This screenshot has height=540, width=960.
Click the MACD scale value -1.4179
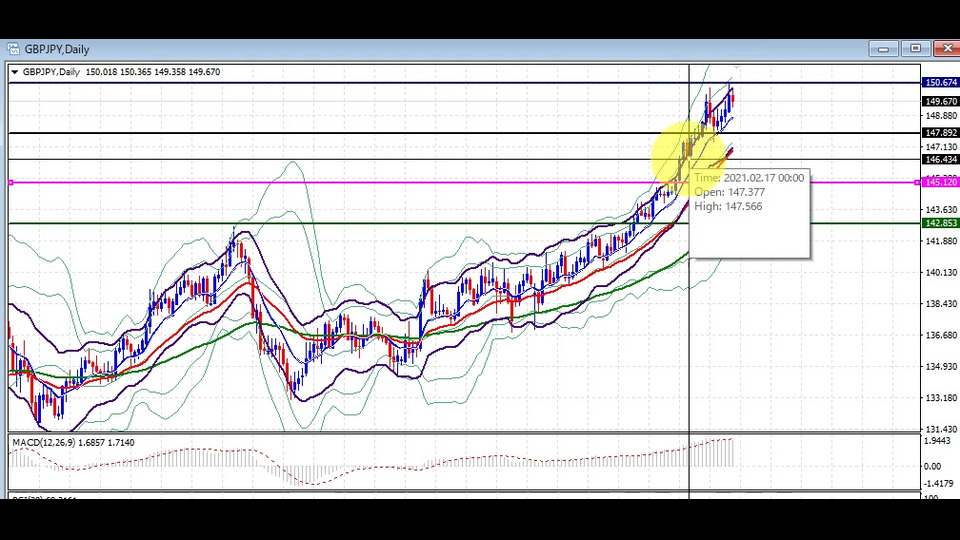click(937, 483)
